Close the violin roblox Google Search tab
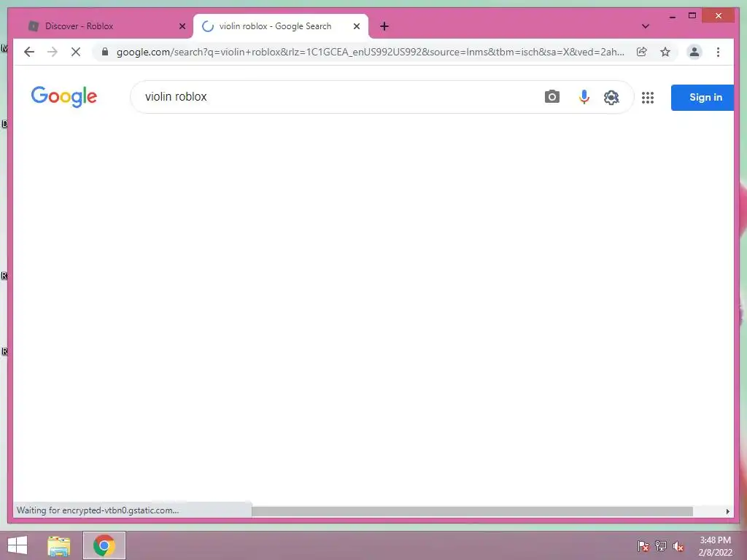747x560 pixels. 356,26
